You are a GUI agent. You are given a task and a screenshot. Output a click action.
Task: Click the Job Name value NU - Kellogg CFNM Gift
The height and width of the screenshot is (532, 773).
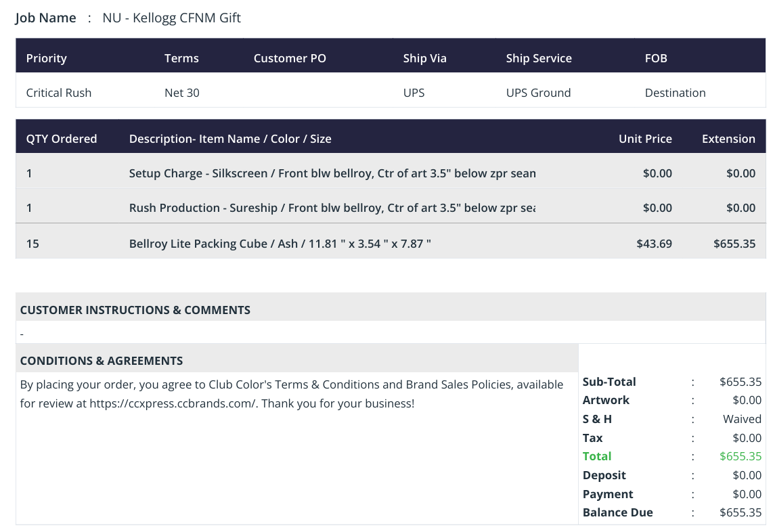coord(171,18)
